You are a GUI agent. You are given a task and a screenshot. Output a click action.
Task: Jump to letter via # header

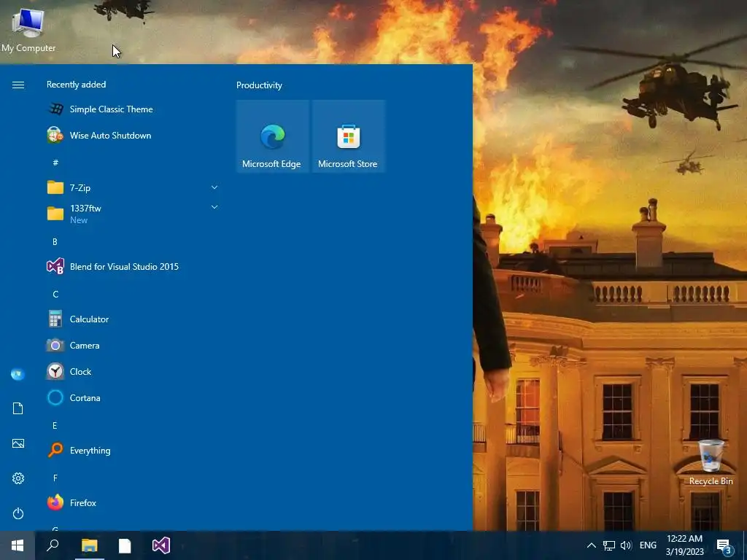(55, 163)
